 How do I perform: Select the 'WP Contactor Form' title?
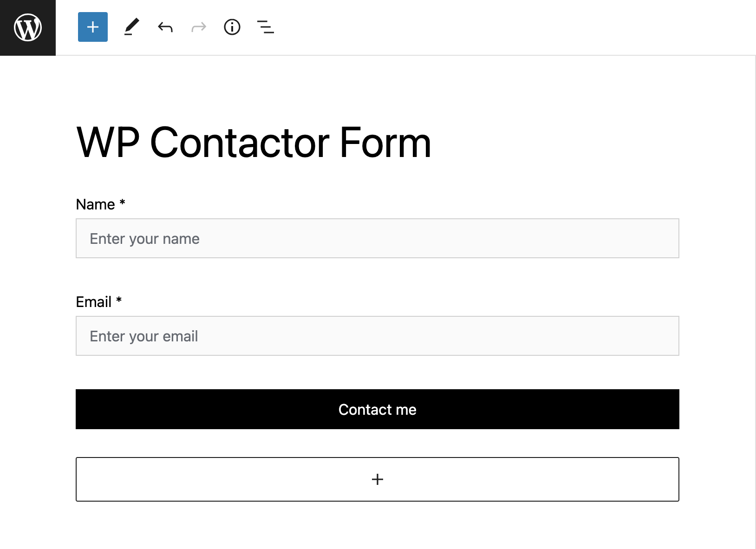tap(254, 142)
